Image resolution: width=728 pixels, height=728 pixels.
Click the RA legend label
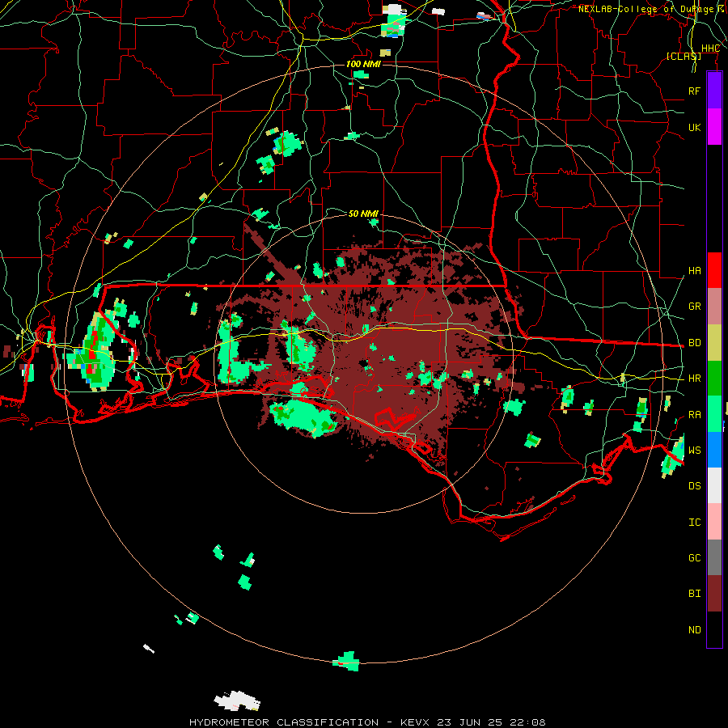(694, 414)
